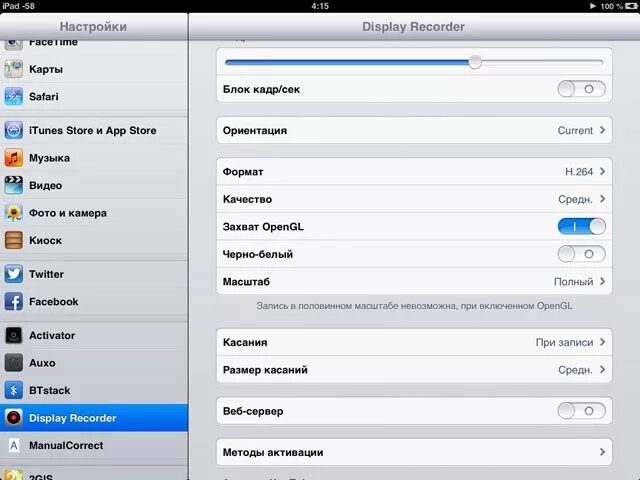Turn on the Веб-сервер switch
640x480 pixels.
pyautogui.click(x=581, y=411)
